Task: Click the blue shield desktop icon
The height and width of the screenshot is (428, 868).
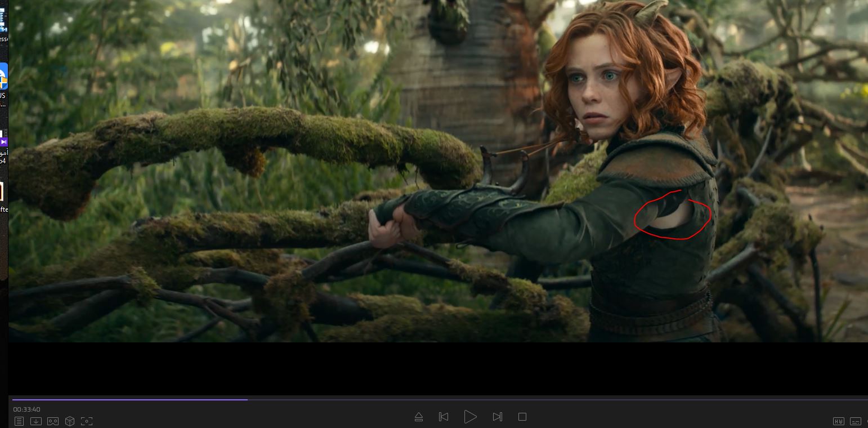Action: click(x=3, y=77)
